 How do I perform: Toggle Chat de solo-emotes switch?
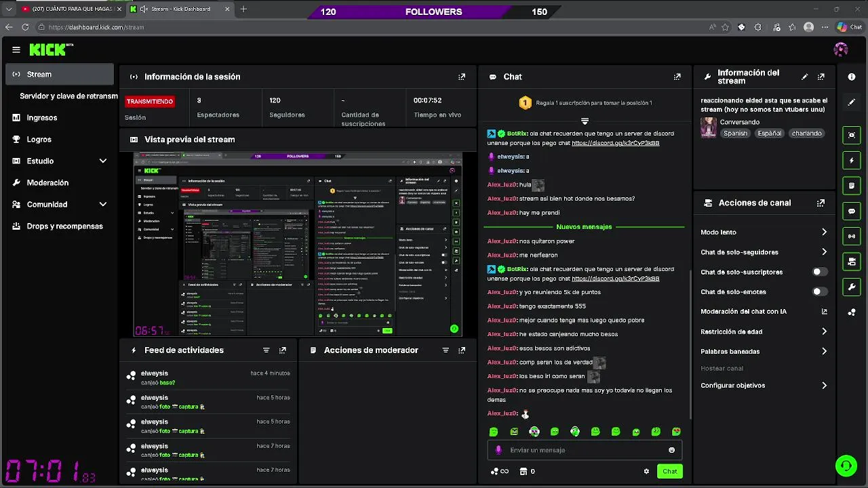[820, 291]
